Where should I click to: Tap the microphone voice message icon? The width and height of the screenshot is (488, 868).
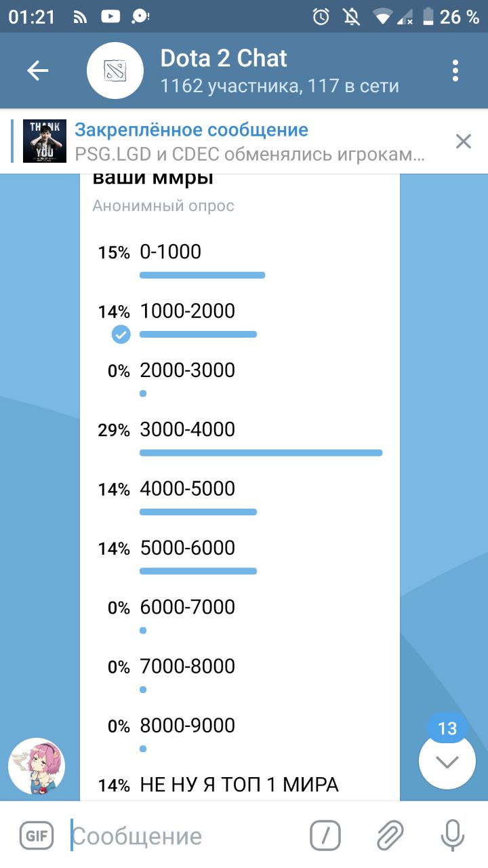point(452,835)
